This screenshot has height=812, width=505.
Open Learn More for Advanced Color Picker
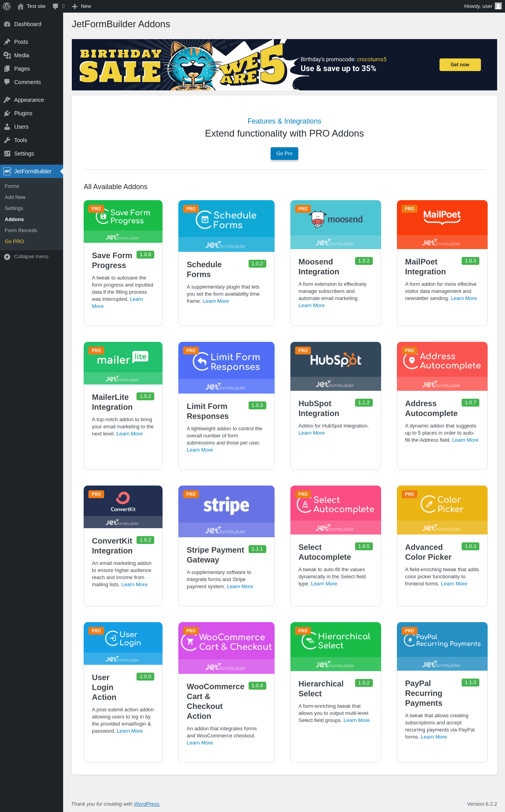click(x=454, y=584)
